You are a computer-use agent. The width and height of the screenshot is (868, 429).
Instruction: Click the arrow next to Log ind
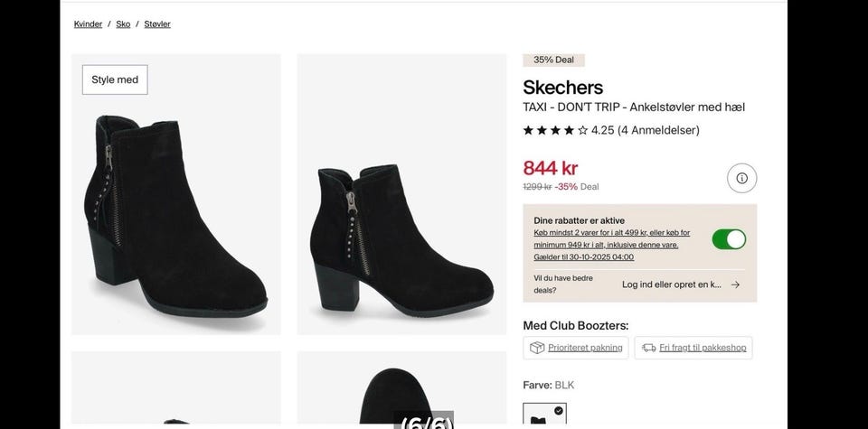click(x=735, y=284)
